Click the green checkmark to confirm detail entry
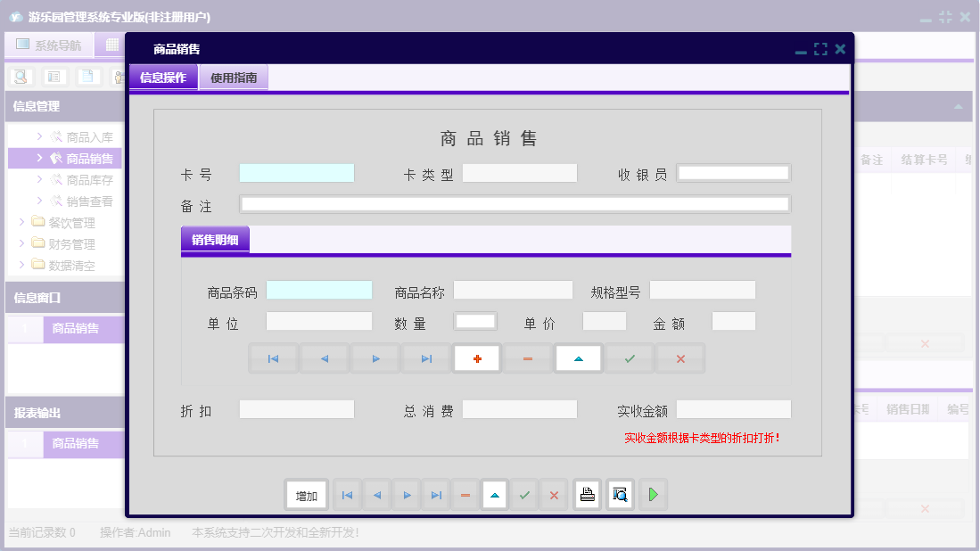The width and height of the screenshot is (980, 551). pos(629,358)
